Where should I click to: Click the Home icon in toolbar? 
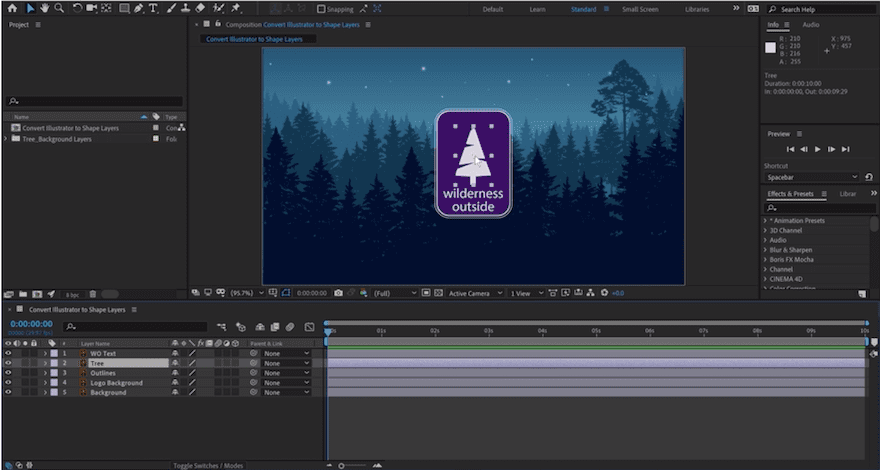(x=12, y=8)
